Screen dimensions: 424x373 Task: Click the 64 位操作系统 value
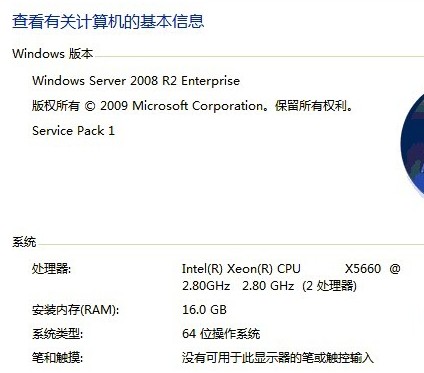[x=221, y=334]
